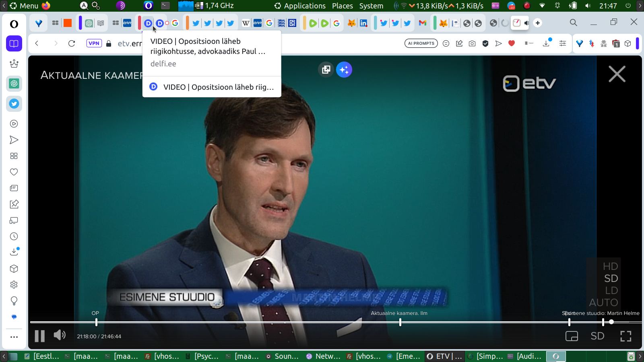Pause the video playback

[39, 336]
